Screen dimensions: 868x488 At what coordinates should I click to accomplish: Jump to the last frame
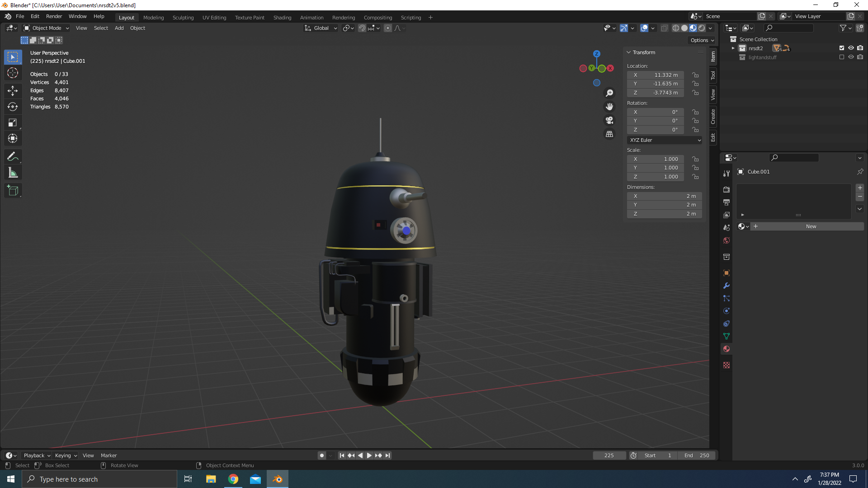click(x=387, y=455)
